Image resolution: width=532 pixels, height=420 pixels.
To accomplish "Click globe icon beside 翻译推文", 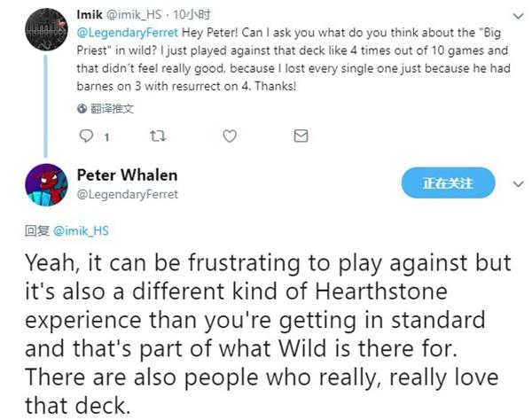I will 82,109.
